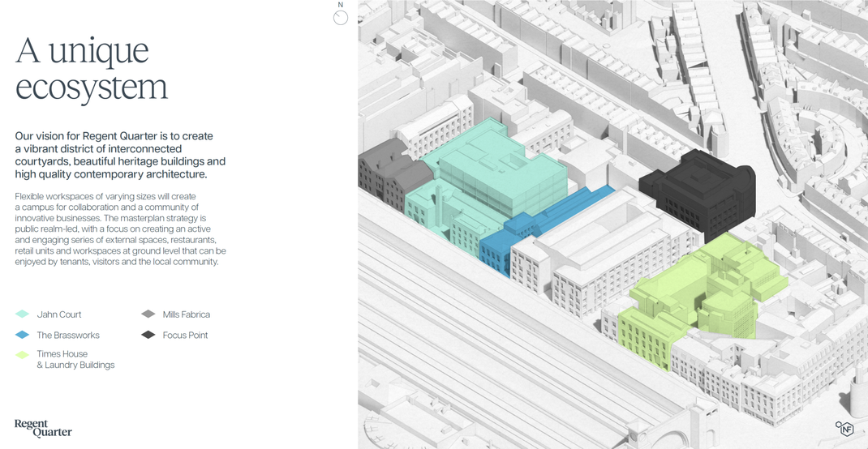
Task: Click the "A unique ecosystem" heading
Action: point(91,69)
